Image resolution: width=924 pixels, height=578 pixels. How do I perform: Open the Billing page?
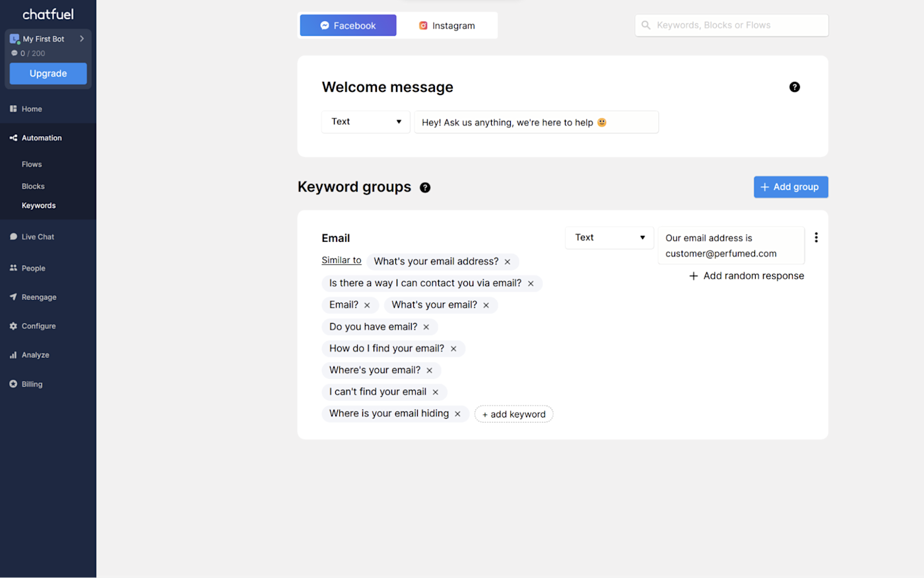tap(32, 384)
